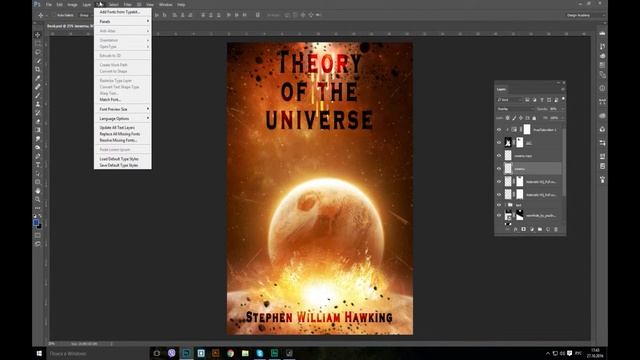Screen dimensions: 640x360
Task: Select the Horizontal Type tool
Action: 38,164
